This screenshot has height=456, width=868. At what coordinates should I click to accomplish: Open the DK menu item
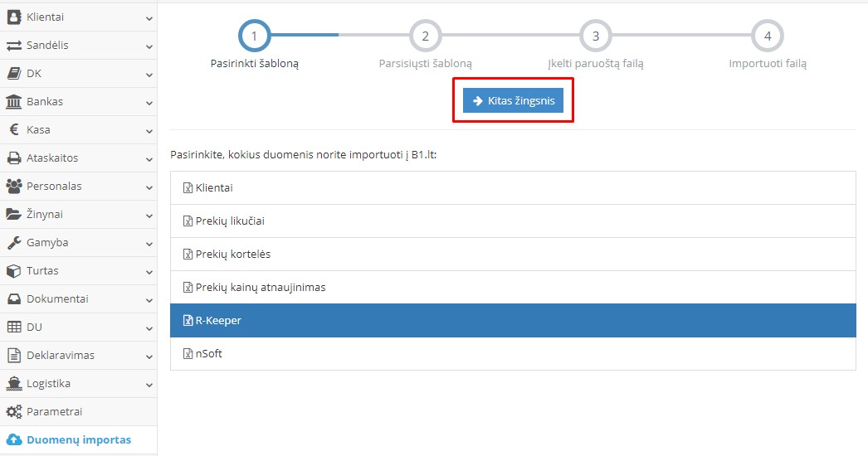click(x=34, y=74)
